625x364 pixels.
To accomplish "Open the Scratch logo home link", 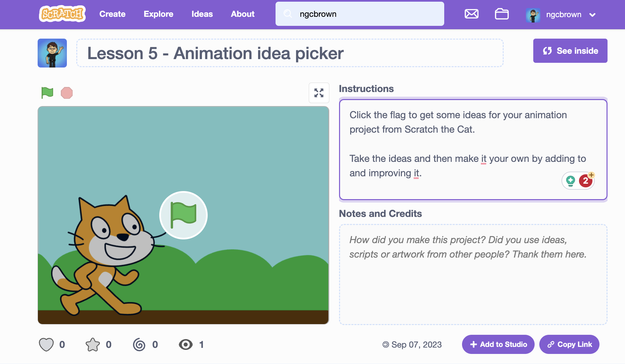I will [x=62, y=14].
